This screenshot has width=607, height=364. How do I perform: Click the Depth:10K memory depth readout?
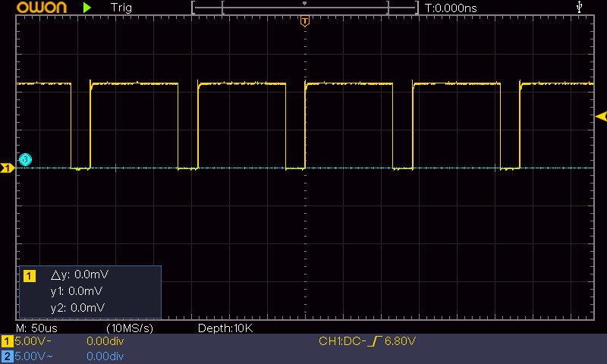[x=225, y=328]
